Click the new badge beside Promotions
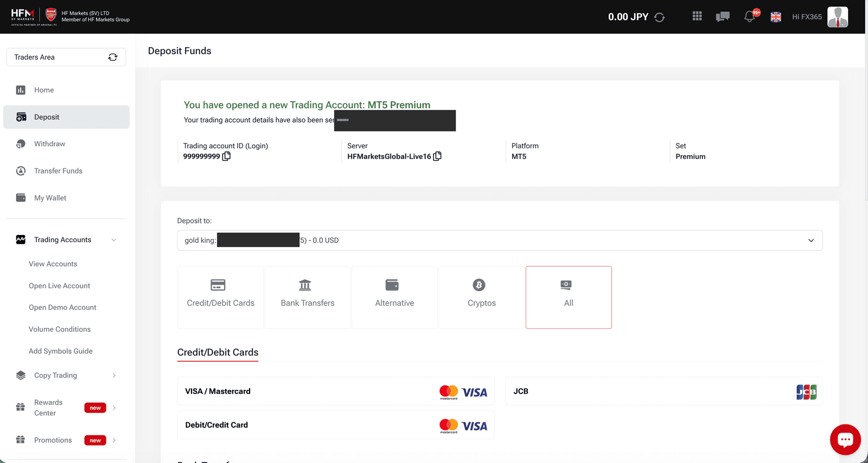 95,440
